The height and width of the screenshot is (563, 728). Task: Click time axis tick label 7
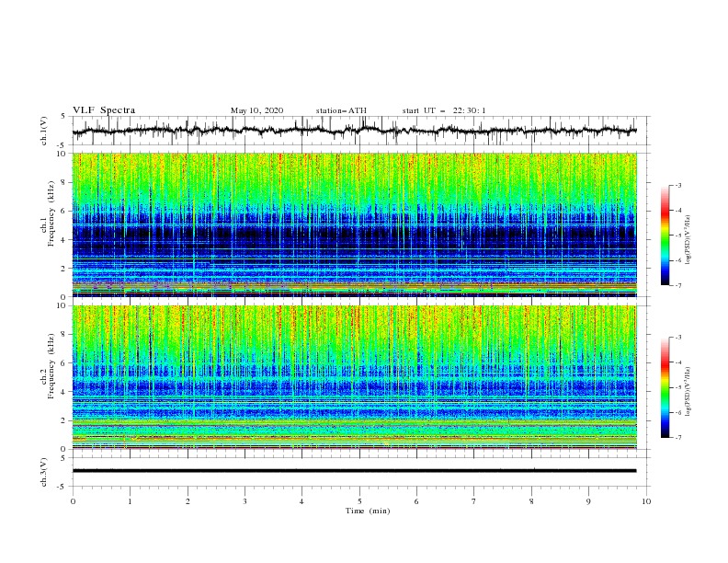point(474,501)
